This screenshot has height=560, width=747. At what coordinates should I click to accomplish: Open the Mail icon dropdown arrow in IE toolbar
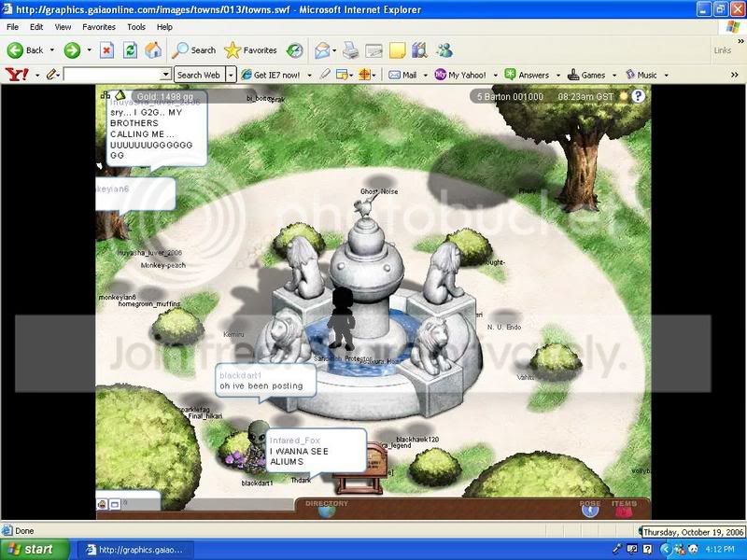(x=334, y=50)
